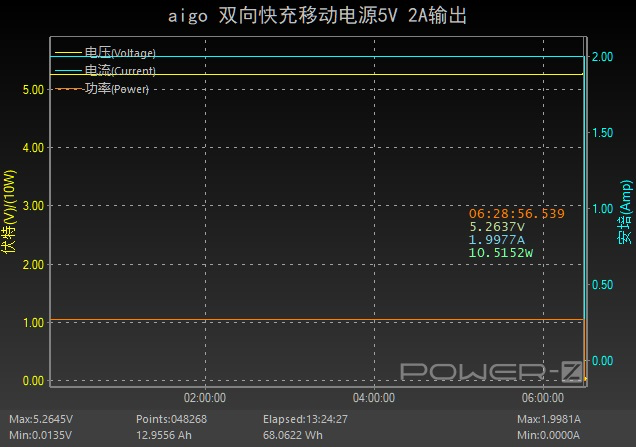The width and height of the screenshot is (636, 448).
Task: Click the 2.00 label on the right current axis
Action: click(x=602, y=57)
